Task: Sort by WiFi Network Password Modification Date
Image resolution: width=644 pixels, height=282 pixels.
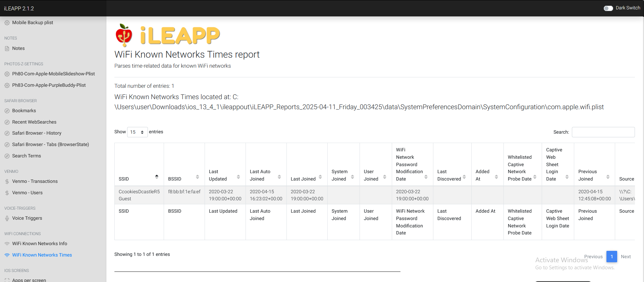Action: coord(412,164)
